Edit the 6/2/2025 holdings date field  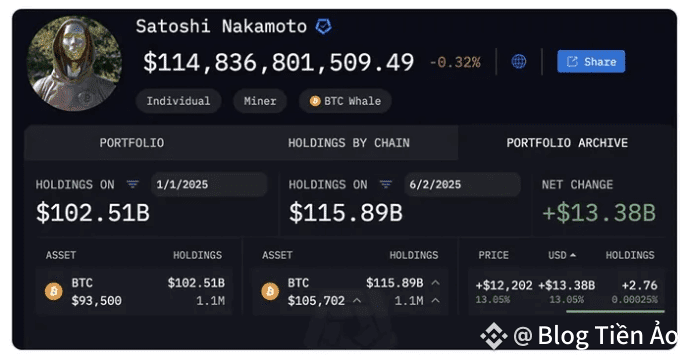[x=462, y=185]
